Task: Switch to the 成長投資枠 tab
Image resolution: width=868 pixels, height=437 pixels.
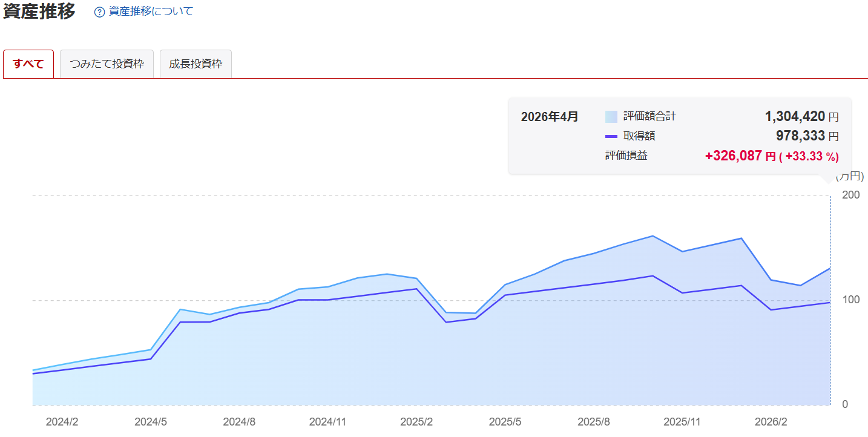Action: (196, 64)
